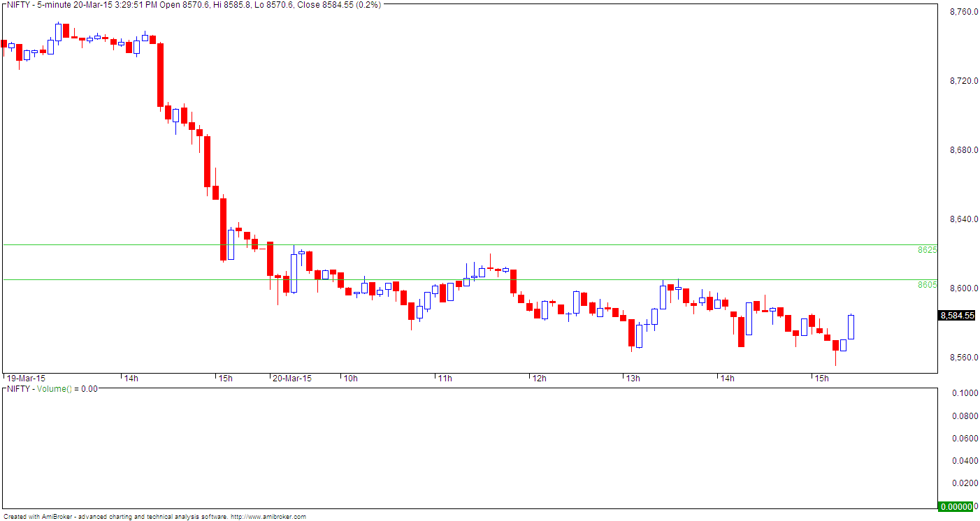The image size is (980, 521).
Task: Click the 8,600 price axis label
Action: click(x=963, y=288)
